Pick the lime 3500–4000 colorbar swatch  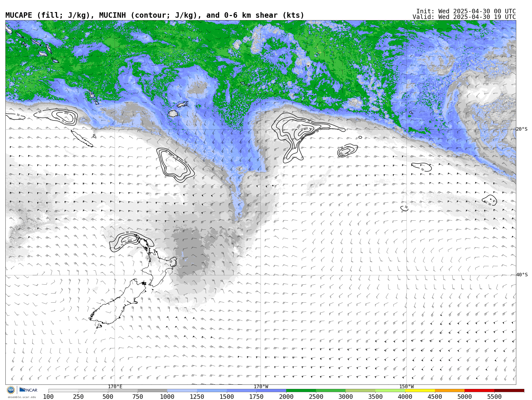tap(390, 391)
